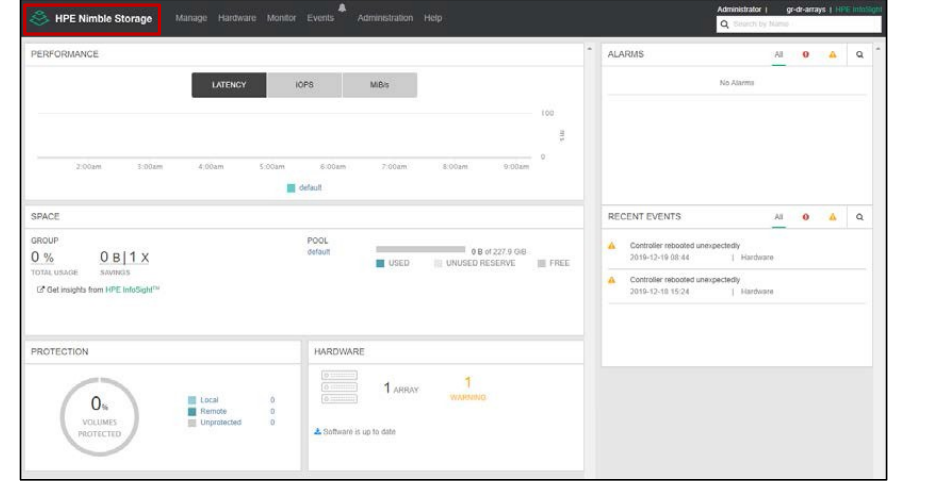Viewport: 929px width, 484px height.
Task: Click the FREE legend swatch
Action: (541, 263)
